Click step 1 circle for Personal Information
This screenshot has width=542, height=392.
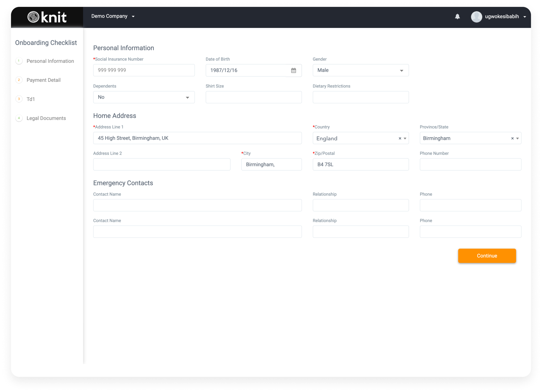pyautogui.click(x=19, y=61)
